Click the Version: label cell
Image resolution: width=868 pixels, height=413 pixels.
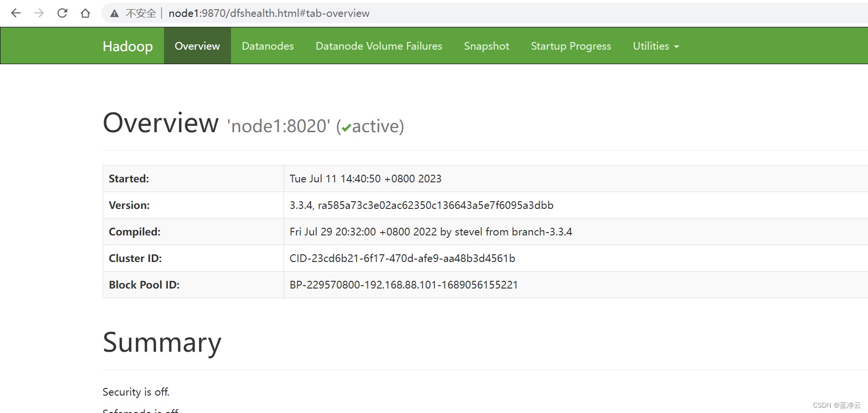193,205
